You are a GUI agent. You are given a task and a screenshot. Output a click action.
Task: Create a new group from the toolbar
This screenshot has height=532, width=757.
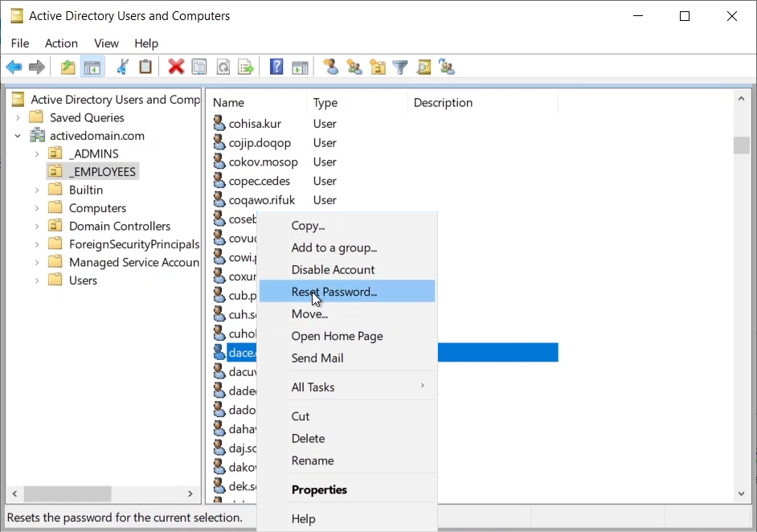pyautogui.click(x=354, y=67)
